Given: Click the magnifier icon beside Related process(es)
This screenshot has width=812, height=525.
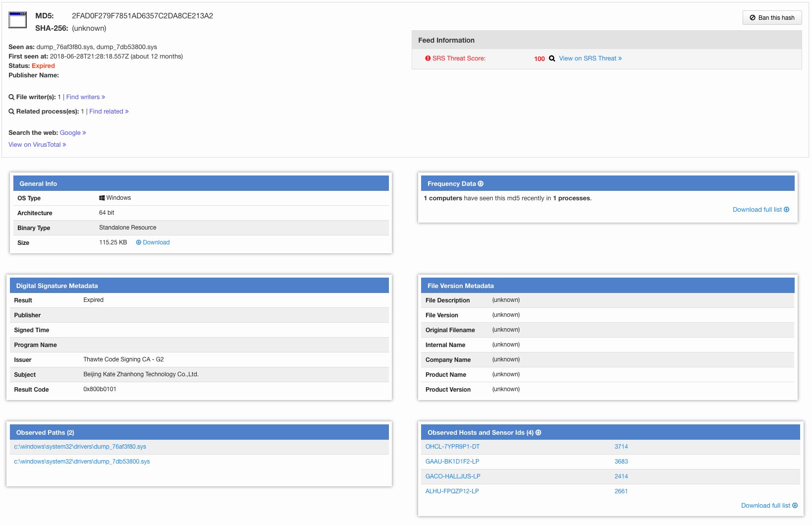Looking at the screenshot, I should click(11, 112).
